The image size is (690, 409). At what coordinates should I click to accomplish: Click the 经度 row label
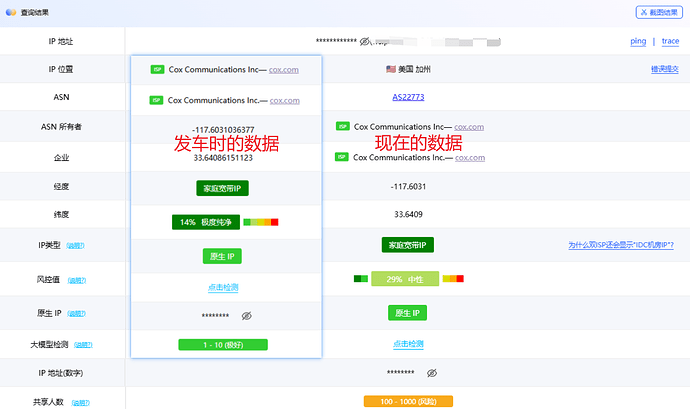point(61,187)
